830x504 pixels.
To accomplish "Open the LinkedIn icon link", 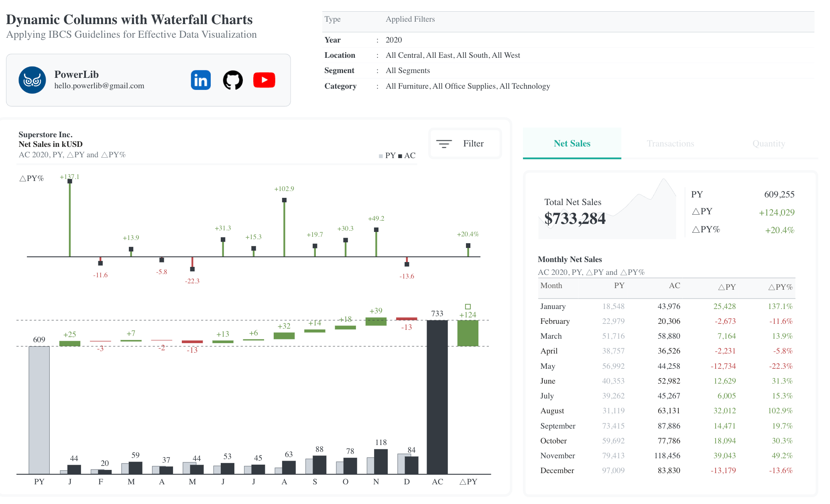I will click(x=201, y=80).
